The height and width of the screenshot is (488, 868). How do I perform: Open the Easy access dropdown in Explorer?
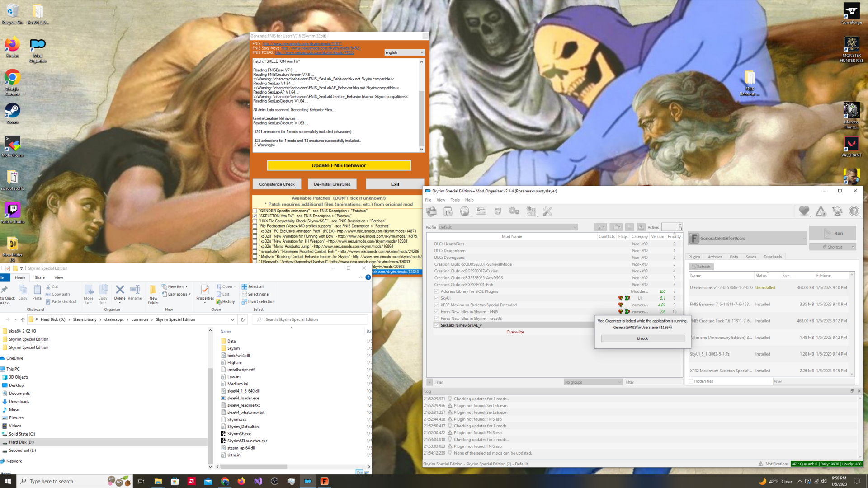click(x=176, y=294)
